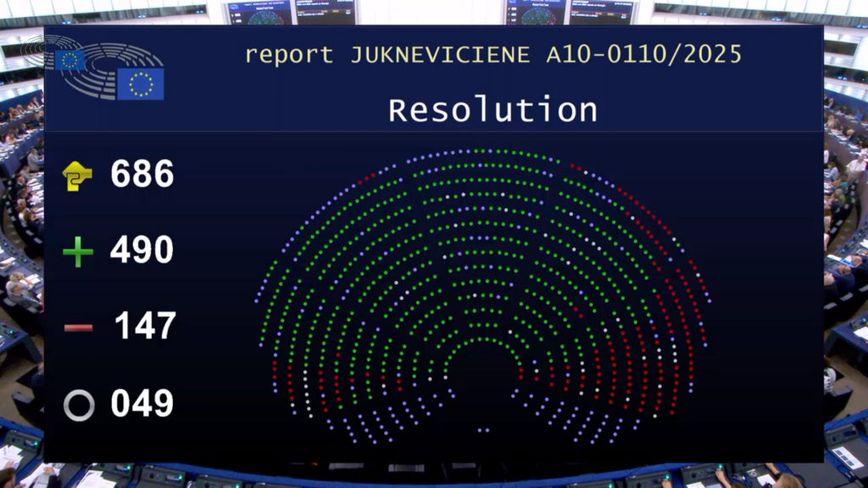Click the small EU flag inside the hemicycle logo

coord(70,59)
